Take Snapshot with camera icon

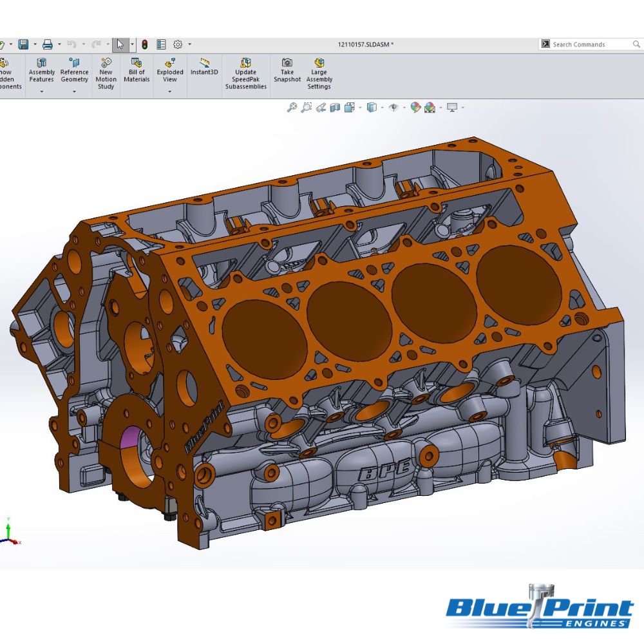[287, 70]
